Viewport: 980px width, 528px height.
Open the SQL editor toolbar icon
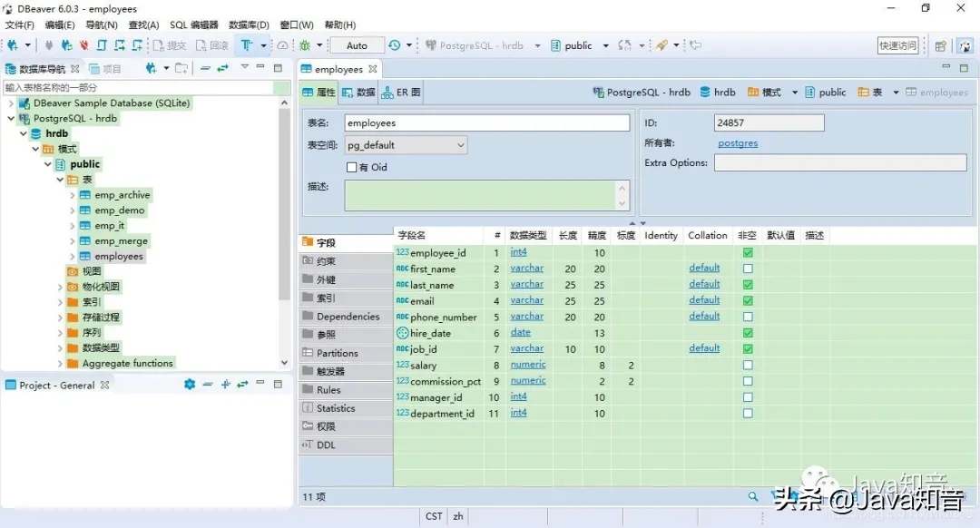(x=247, y=45)
